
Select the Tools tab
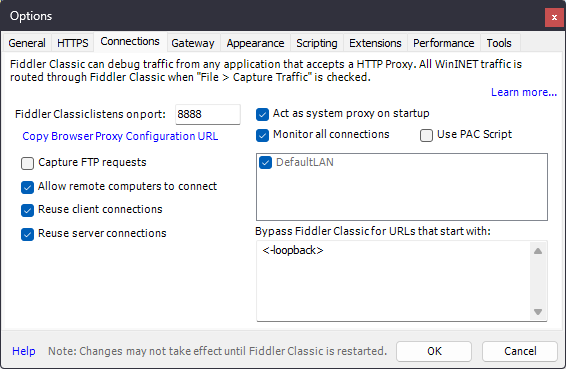[499, 43]
